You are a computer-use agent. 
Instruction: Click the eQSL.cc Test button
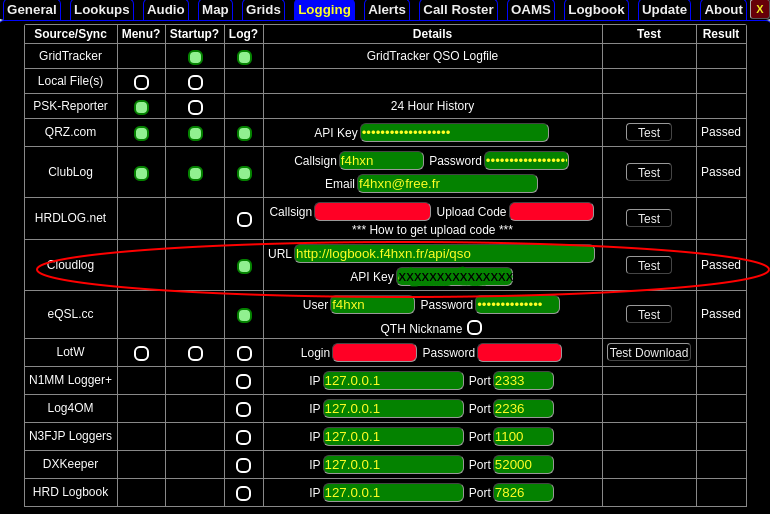click(649, 314)
